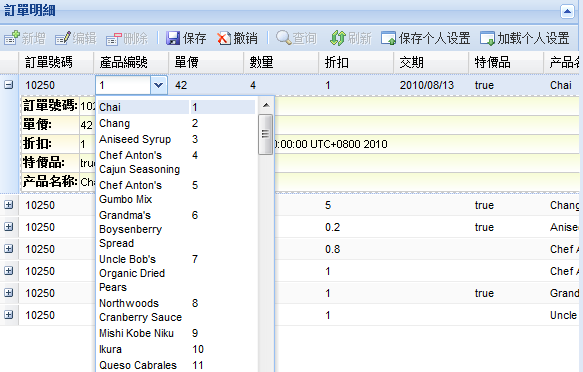Sort by the 產品編號 column header
Screen dimensions: 583x372
(131, 62)
